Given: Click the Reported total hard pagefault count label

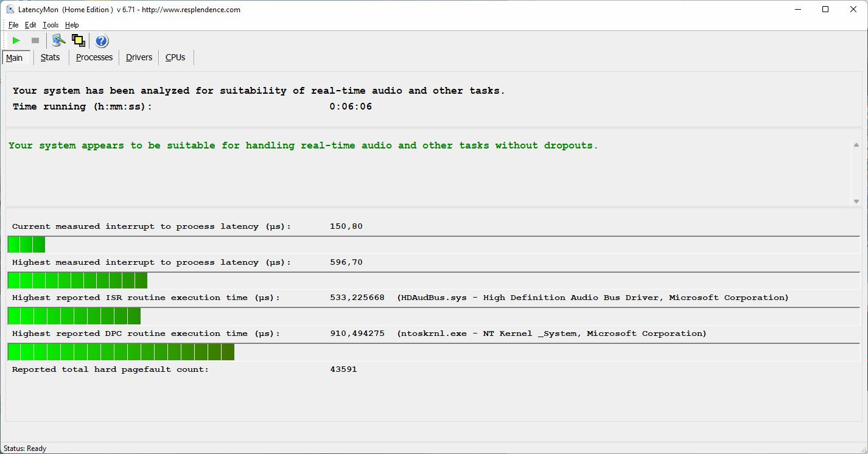Looking at the screenshot, I should [x=110, y=369].
